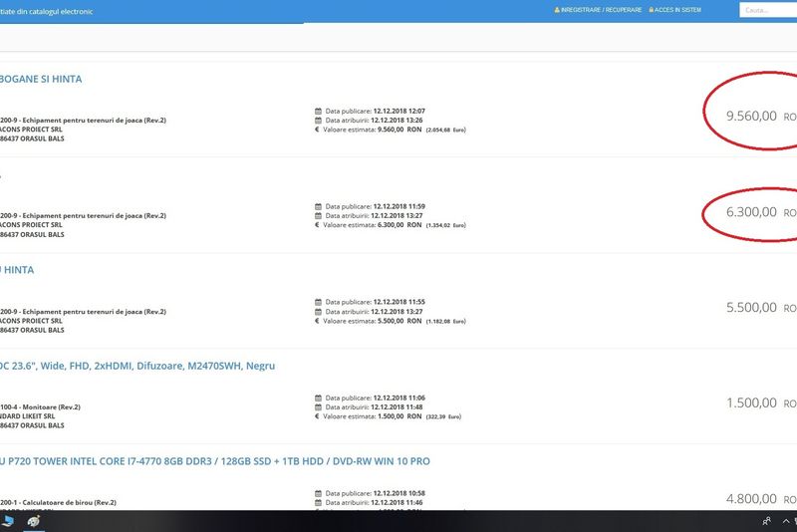Click calendar icon next to Data atribuirii 13:26

point(319,120)
